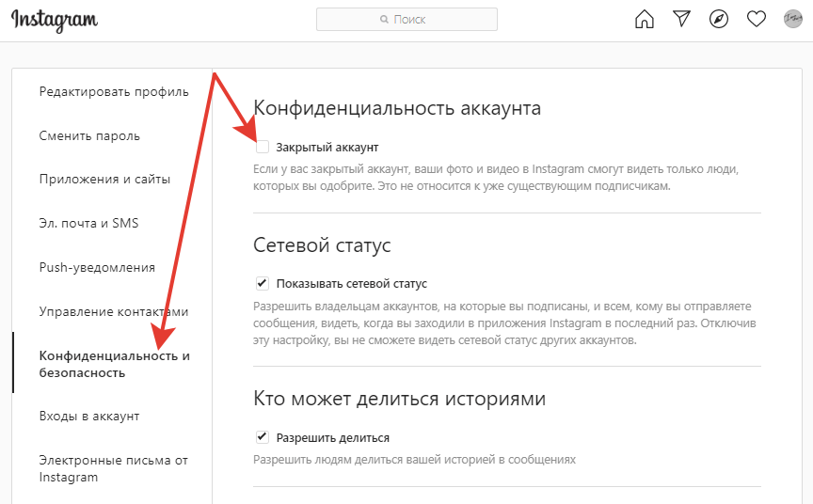Open the Instagram home feed icon

click(644, 19)
